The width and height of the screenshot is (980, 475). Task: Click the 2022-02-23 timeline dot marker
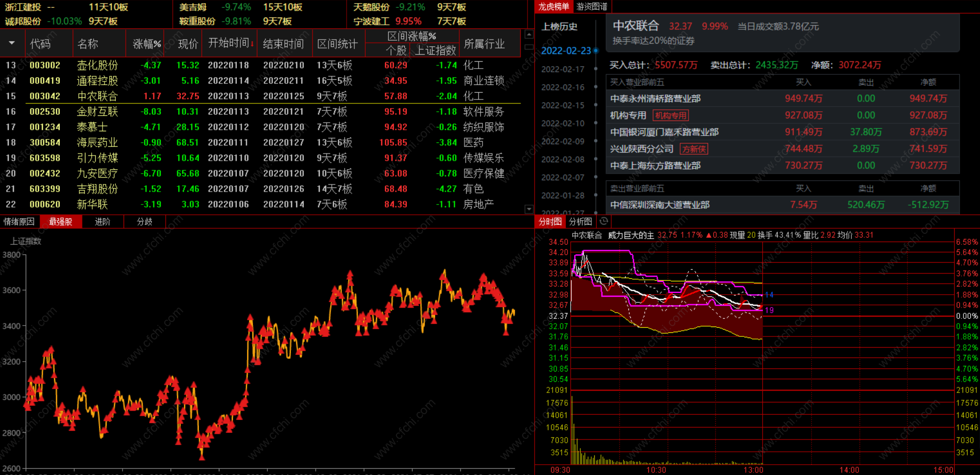pyautogui.click(x=596, y=50)
